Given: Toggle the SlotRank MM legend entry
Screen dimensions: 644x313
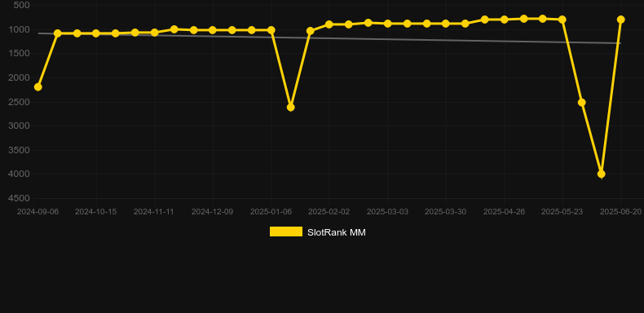Looking at the screenshot, I should click(x=317, y=232).
